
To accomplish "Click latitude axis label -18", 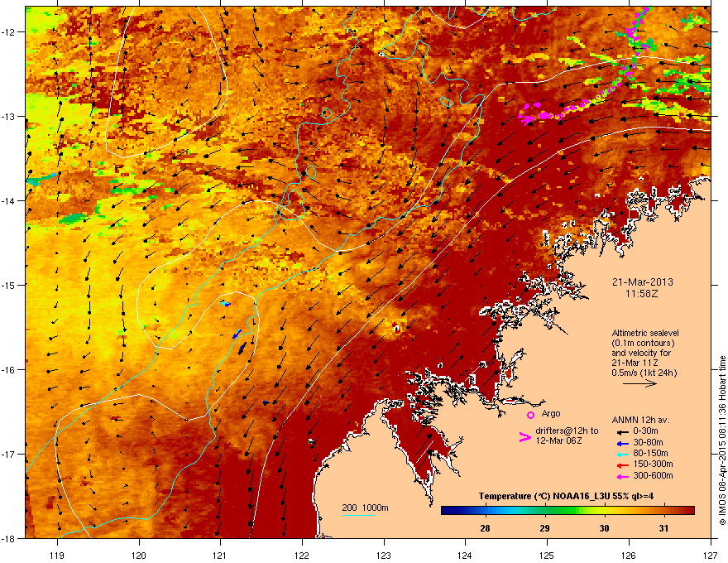I will (x=9, y=538).
